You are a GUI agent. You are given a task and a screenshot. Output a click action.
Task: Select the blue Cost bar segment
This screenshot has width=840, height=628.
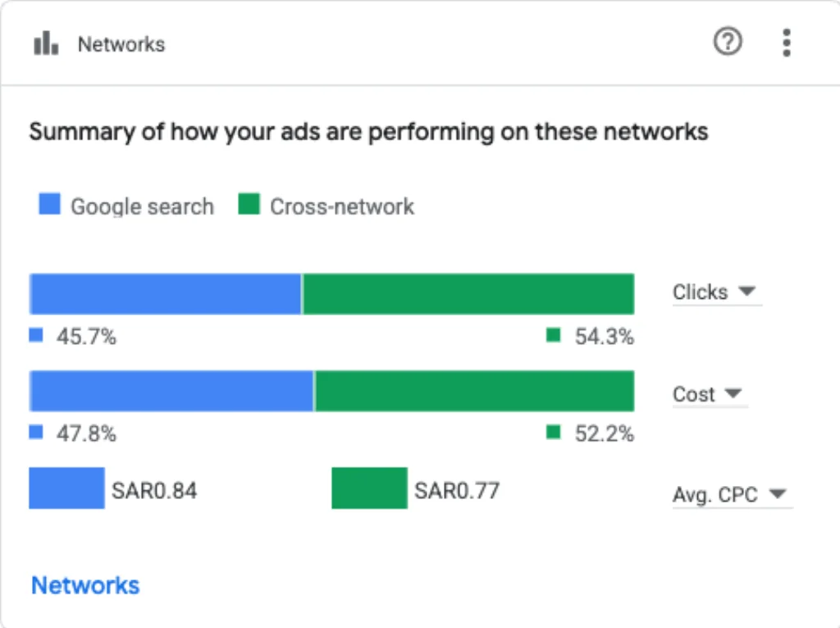[171, 391]
